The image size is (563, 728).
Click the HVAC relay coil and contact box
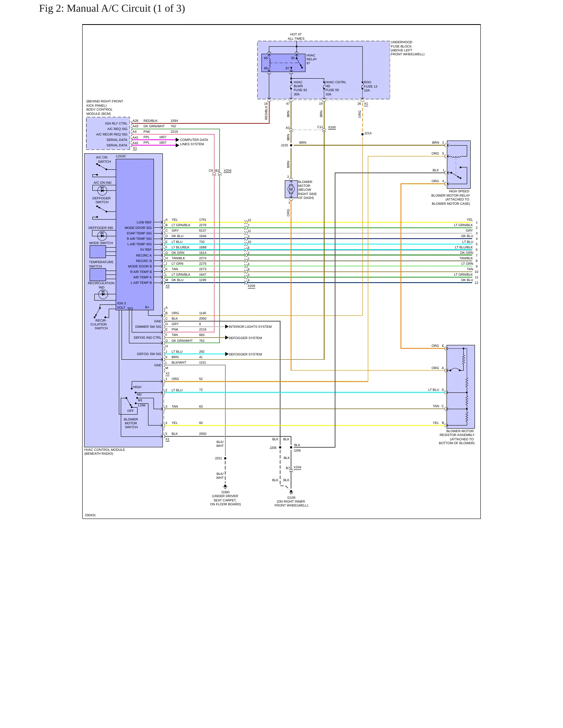pyautogui.click(x=283, y=63)
